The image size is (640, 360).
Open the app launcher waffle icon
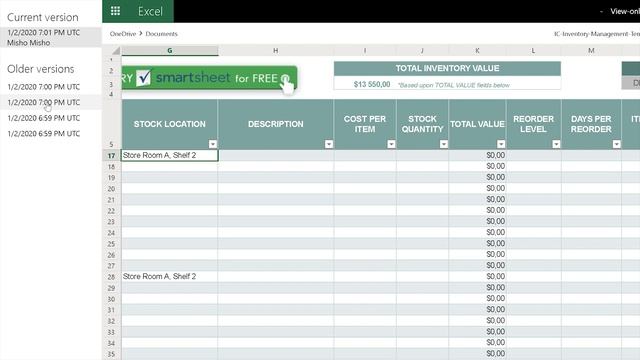click(x=115, y=11)
